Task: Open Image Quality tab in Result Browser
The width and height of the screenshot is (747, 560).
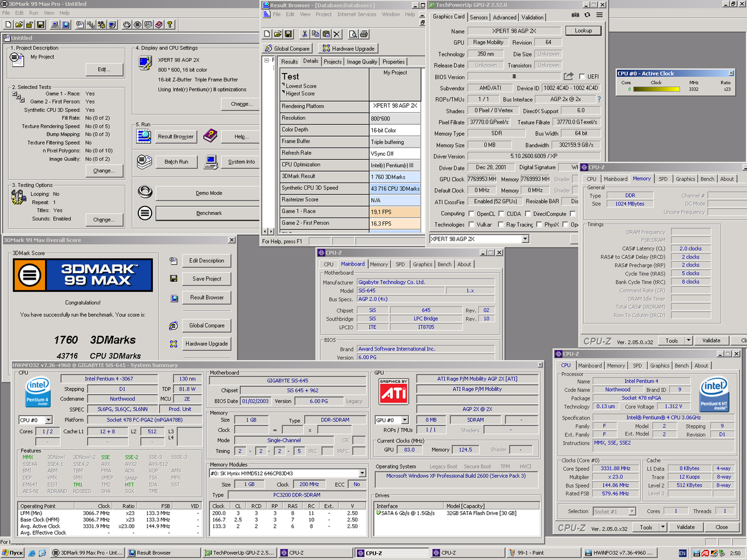Action: tap(362, 62)
